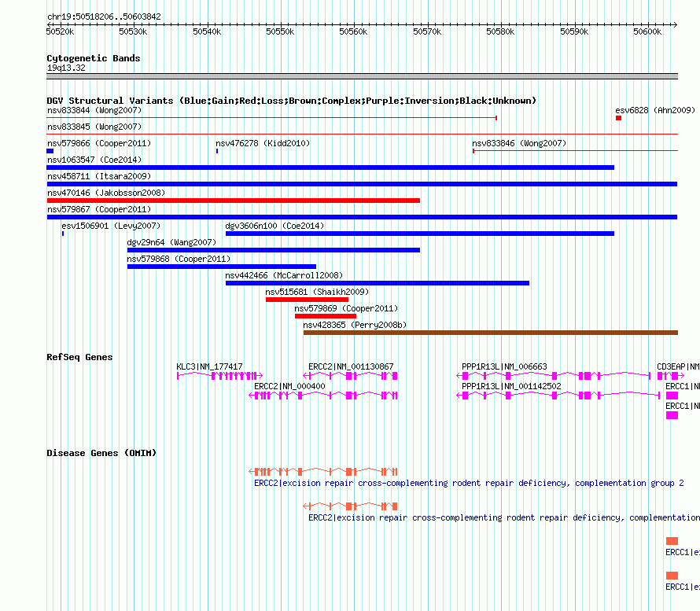Image resolution: width=700 pixels, height=611 pixels.
Task: Click the KLC3 magenta gene model
Action: tap(219, 376)
